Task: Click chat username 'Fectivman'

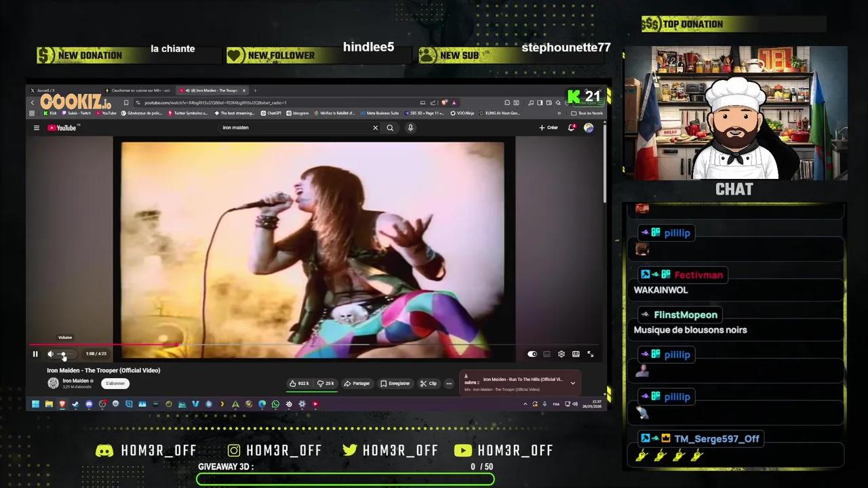Action: (x=698, y=274)
